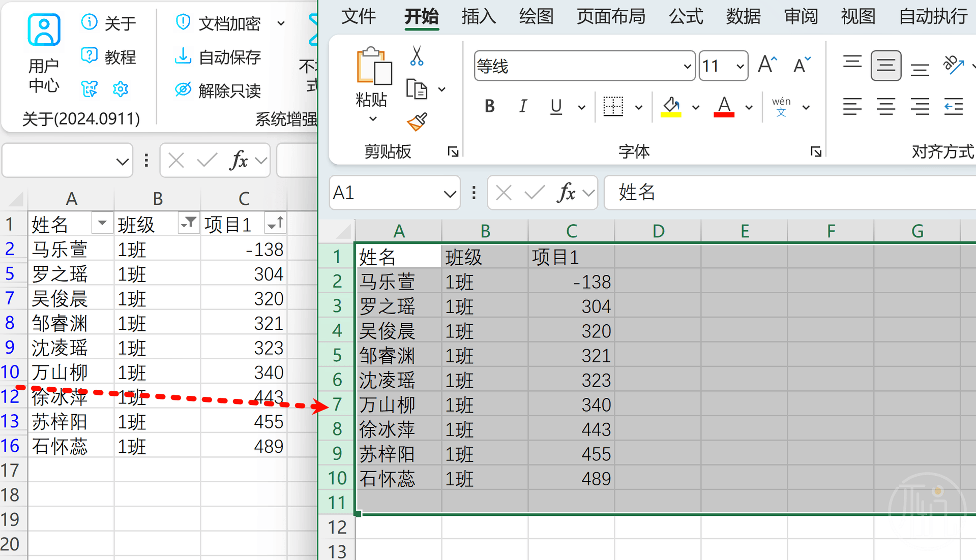The height and width of the screenshot is (560, 976).
Task: Open the font name 等线 dropdown
Action: pyautogui.click(x=687, y=66)
